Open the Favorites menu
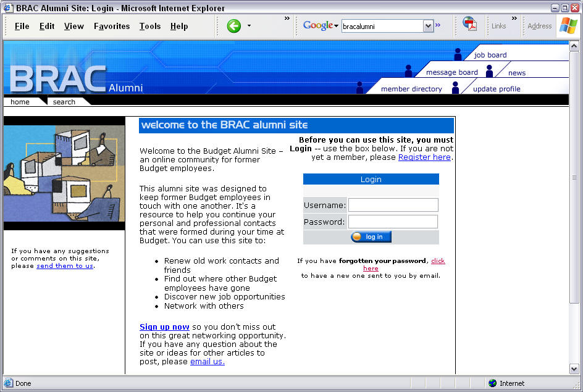Viewport: 583px width, 392px height. coord(112,26)
